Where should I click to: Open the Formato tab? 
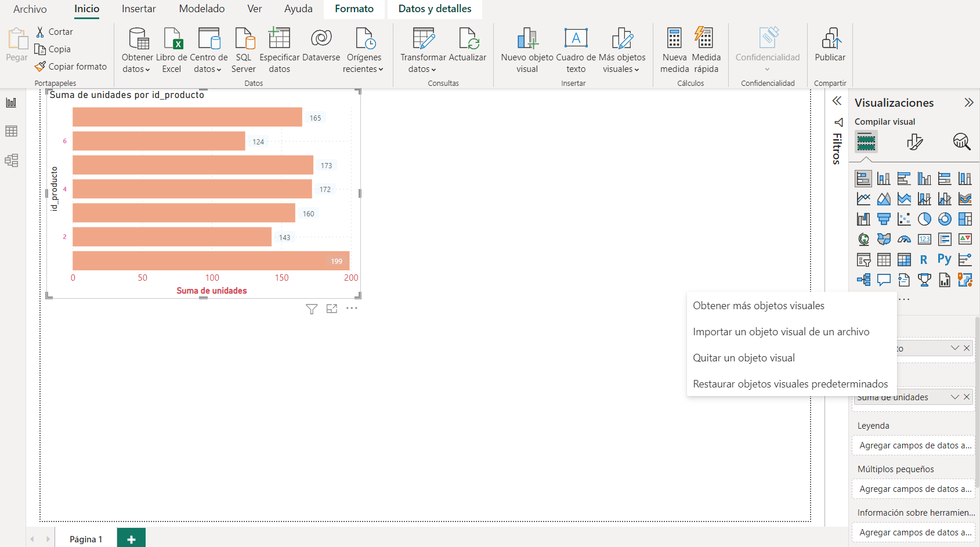354,9
